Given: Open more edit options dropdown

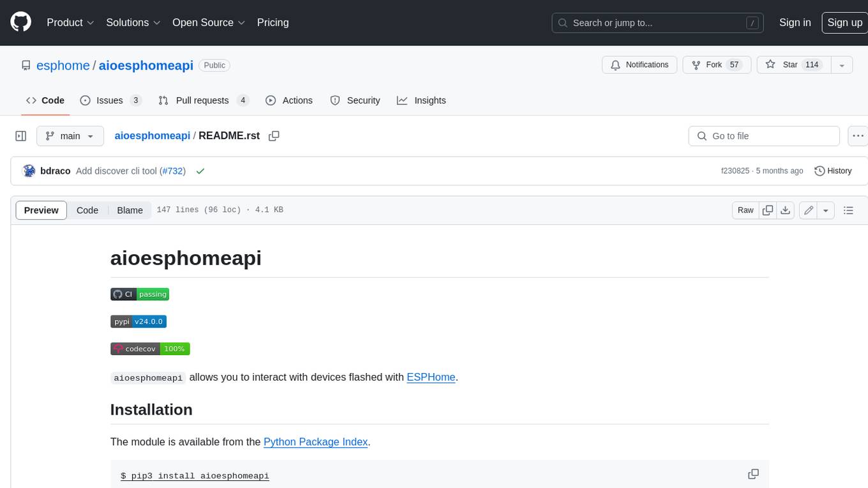Looking at the screenshot, I should click(x=826, y=210).
